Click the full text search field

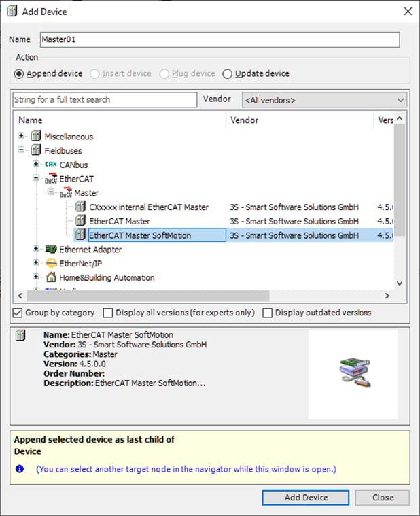[x=105, y=100]
